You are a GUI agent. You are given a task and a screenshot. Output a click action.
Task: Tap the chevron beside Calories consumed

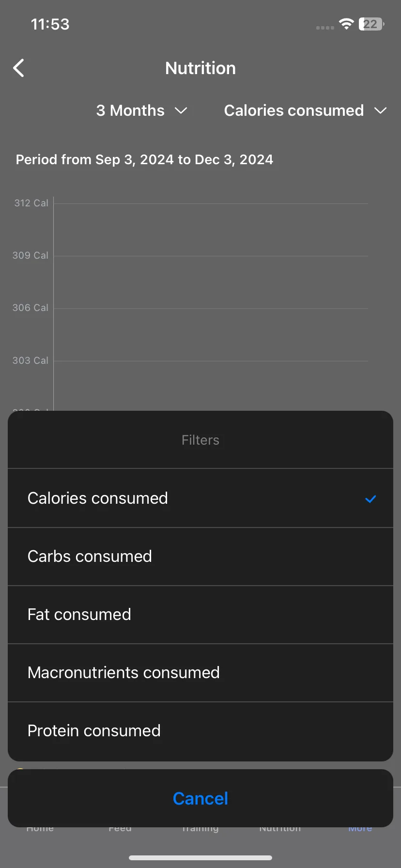click(381, 111)
